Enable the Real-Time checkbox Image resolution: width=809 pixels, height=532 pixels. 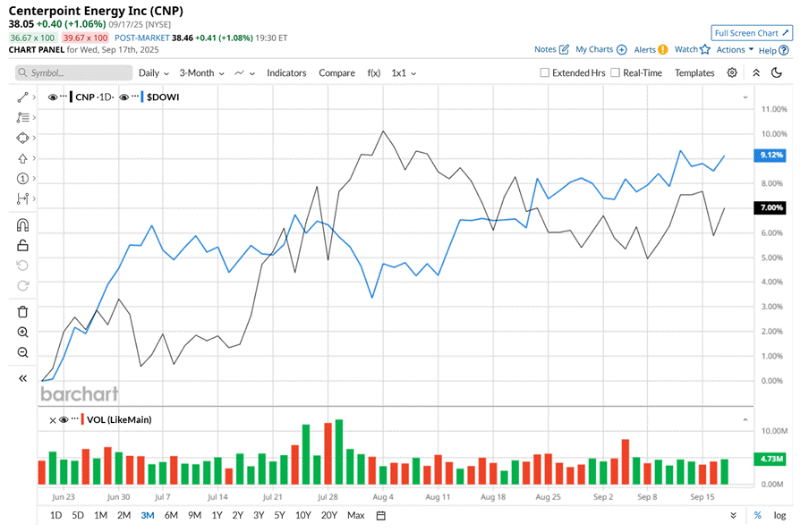tap(615, 72)
